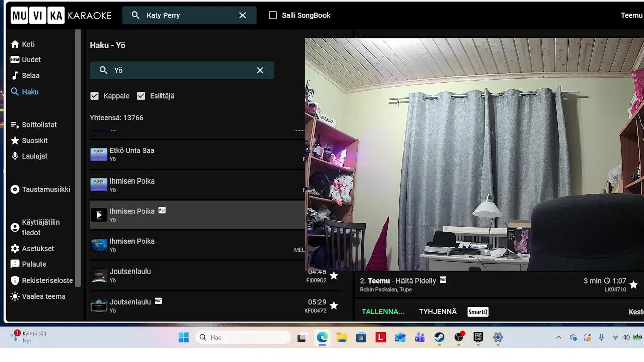Viewport: 644px width, 362px height.
Task: Open Koti home page in sidebar
Action: pyautogui.click(x=23, y=44)
